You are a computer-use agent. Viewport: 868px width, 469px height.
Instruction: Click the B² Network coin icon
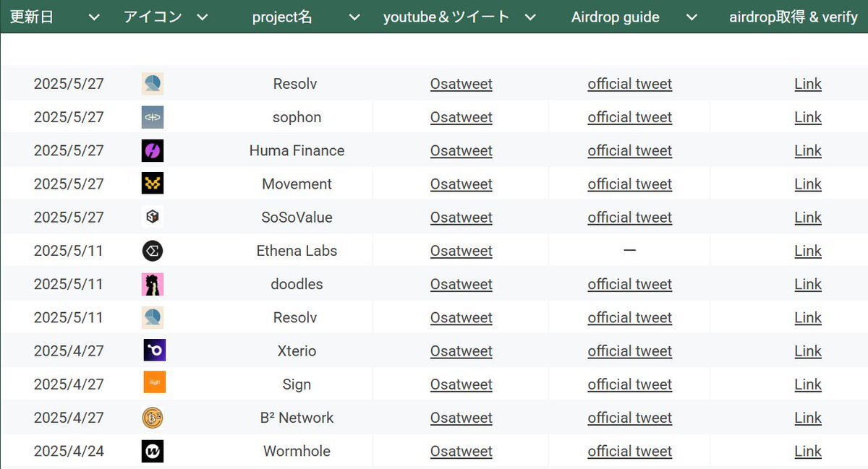(153, 418)
